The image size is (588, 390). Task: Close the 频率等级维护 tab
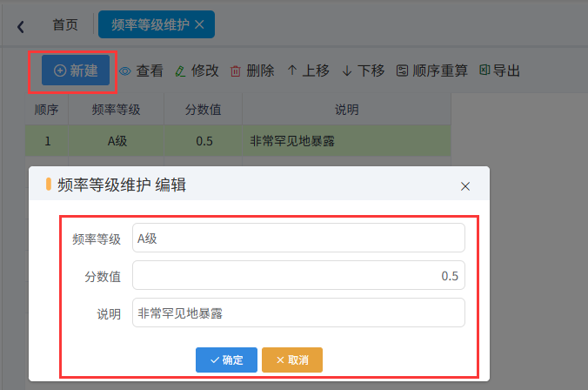[199, 24]
